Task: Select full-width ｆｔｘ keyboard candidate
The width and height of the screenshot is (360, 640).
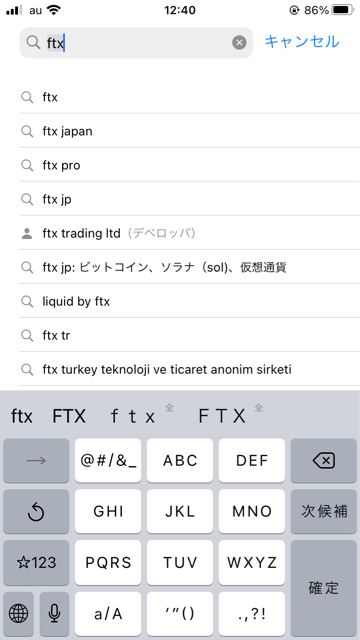Action: point(133,416)
